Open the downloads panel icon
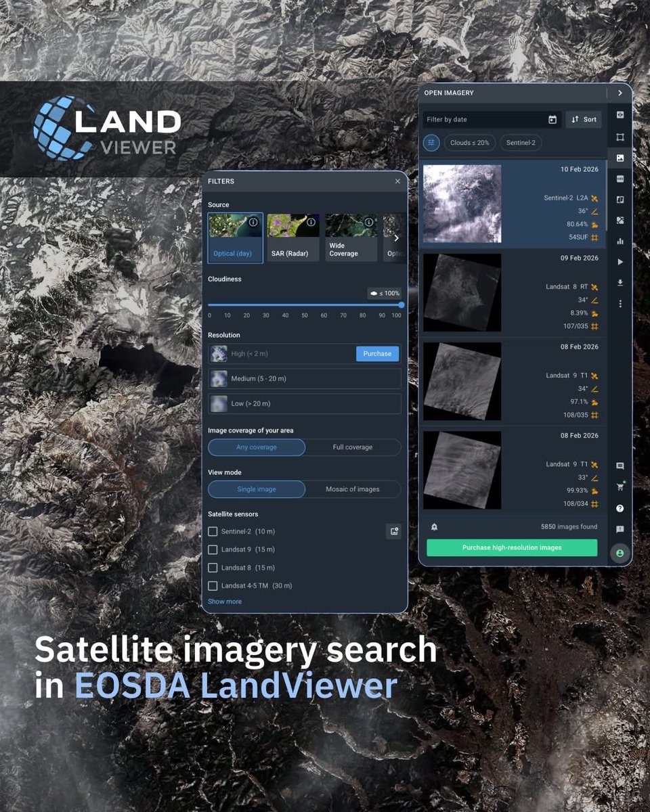Screen dimensions: 650x812 point(620,282)
